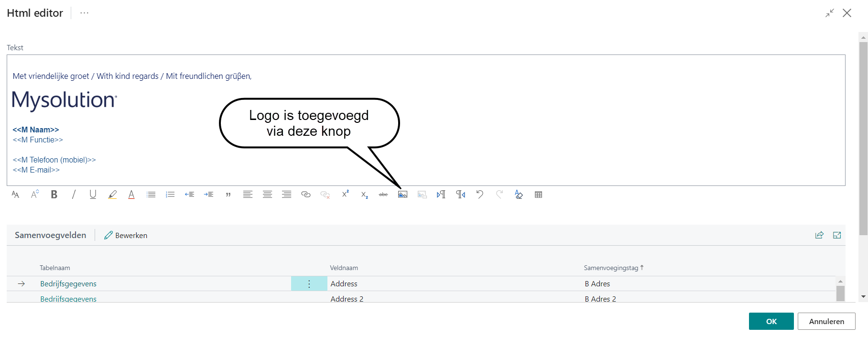Open the highlight color picker
This screenshot has height=337, width=868.
112,195
